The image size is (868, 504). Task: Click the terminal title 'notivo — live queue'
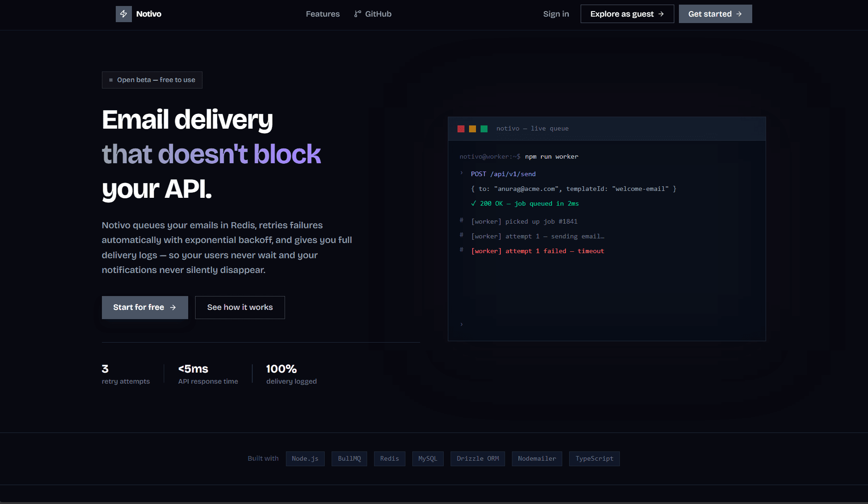click(532, 129)
